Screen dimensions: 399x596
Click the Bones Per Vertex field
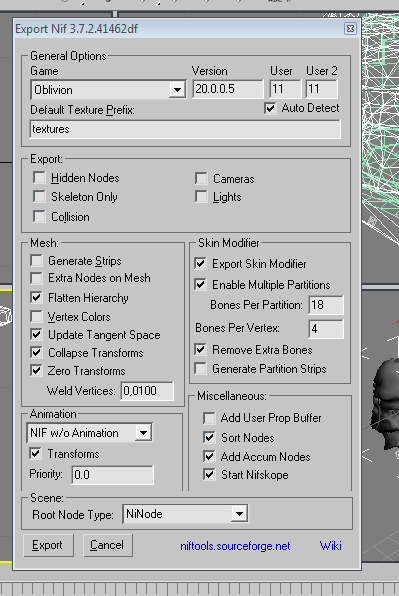click(326, 329)
